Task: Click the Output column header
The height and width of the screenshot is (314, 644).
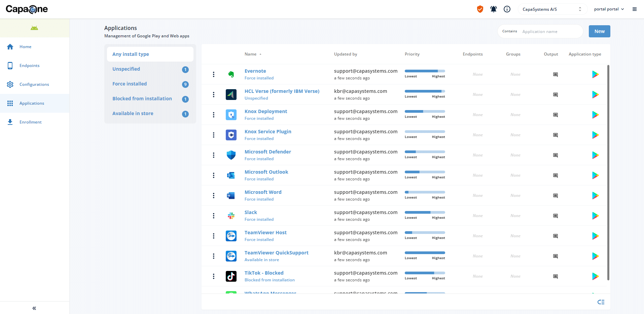Action: [x=551, y=54]
